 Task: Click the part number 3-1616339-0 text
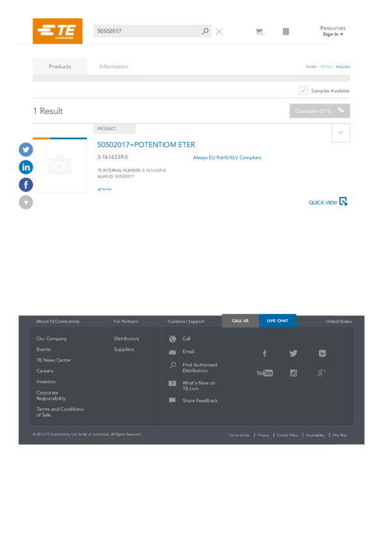[x=112, y=157]
